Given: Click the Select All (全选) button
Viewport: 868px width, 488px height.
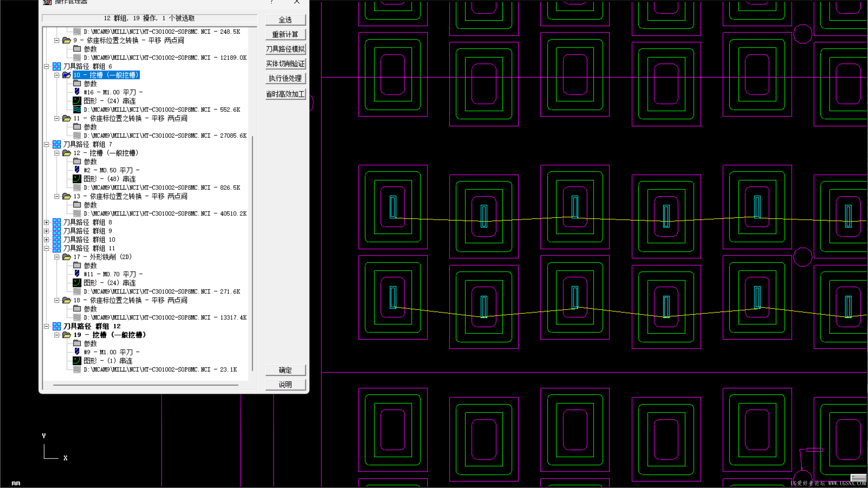Looking at the screenshot, I should pos(285,20).
